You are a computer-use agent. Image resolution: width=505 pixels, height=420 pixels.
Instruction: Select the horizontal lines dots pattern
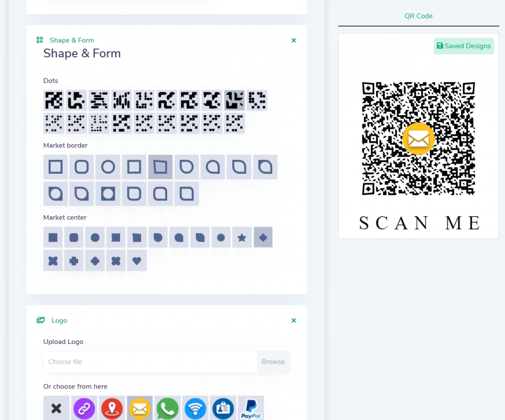(99, 100)
